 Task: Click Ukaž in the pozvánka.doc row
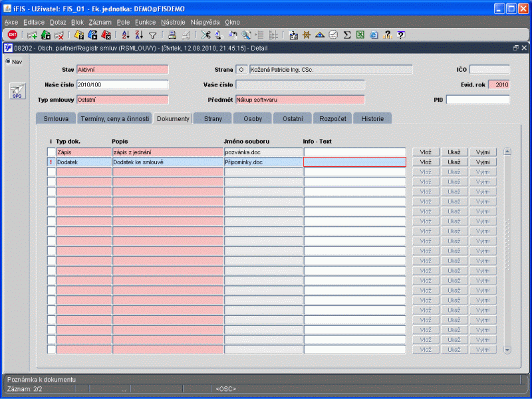tap(454, 152)
